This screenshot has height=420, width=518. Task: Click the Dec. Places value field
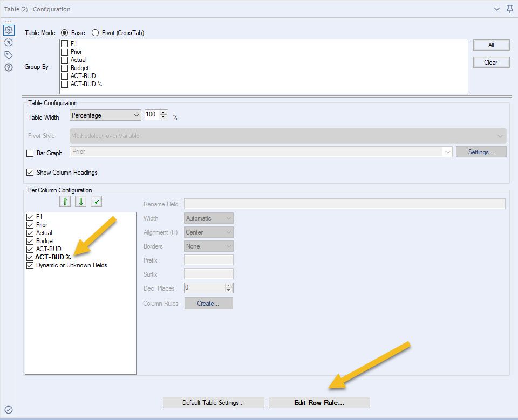(x=205, y=287)
